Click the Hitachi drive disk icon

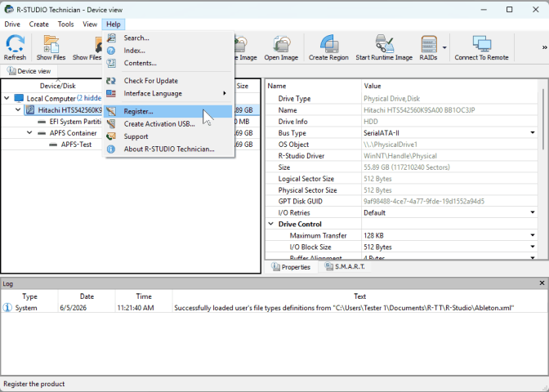pyautogui.click(x=30, y=110)
